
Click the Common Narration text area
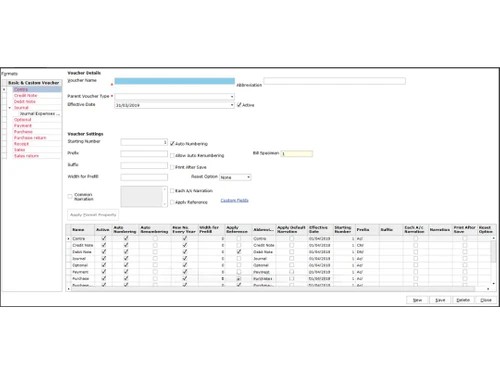click(144, 197)
